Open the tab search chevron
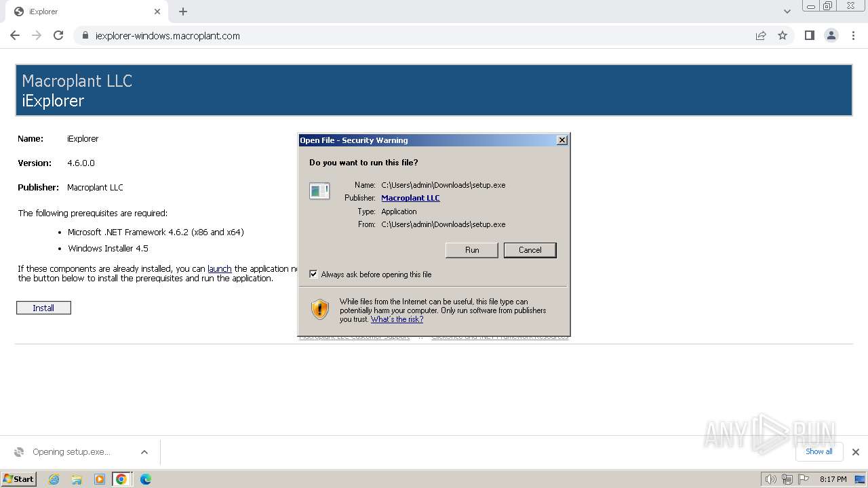The width and height of the screenshot is (868, 488). 787,12
